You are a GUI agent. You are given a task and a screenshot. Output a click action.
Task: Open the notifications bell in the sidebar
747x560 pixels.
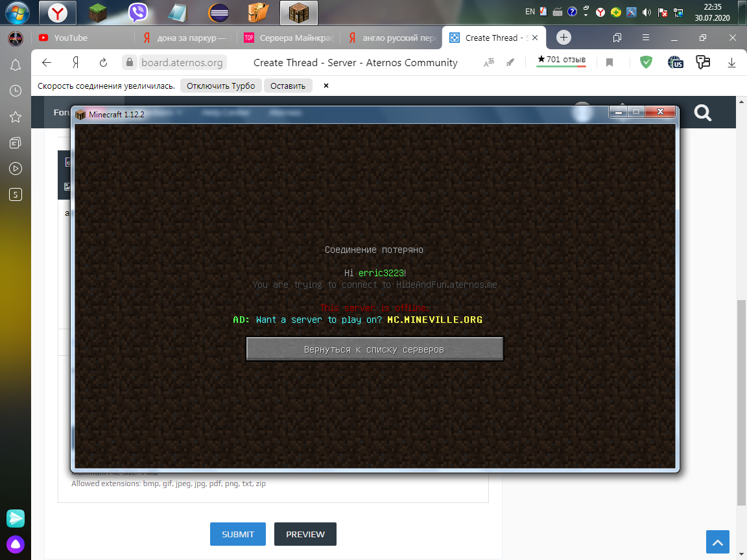16,65
